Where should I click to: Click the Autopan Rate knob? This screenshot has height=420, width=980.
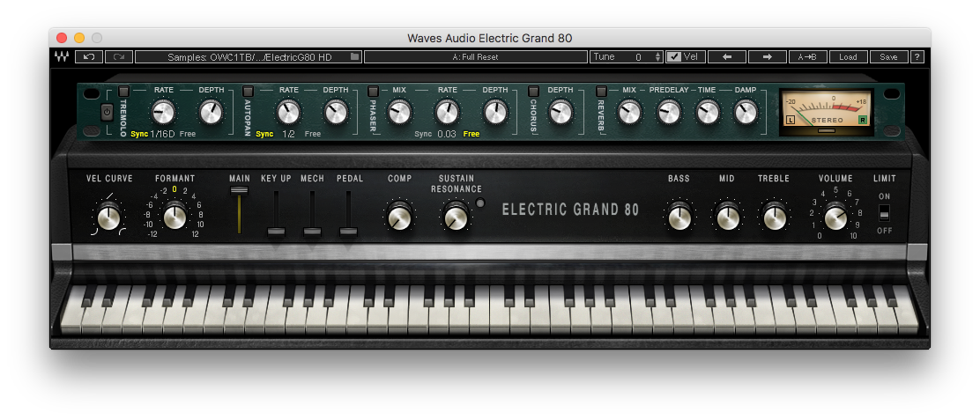point(288,113)
